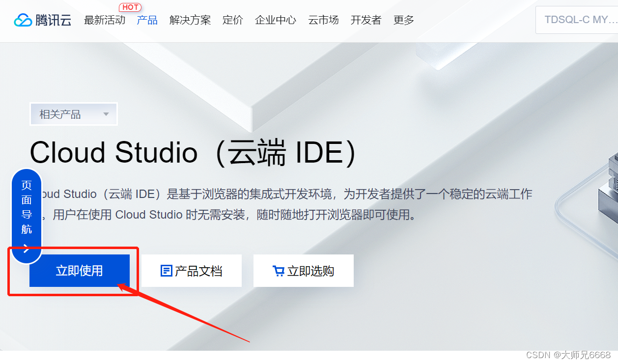Focus the TDSQL-C MY search field
This screenshot has height=364, width=618.
coord(577,20)
